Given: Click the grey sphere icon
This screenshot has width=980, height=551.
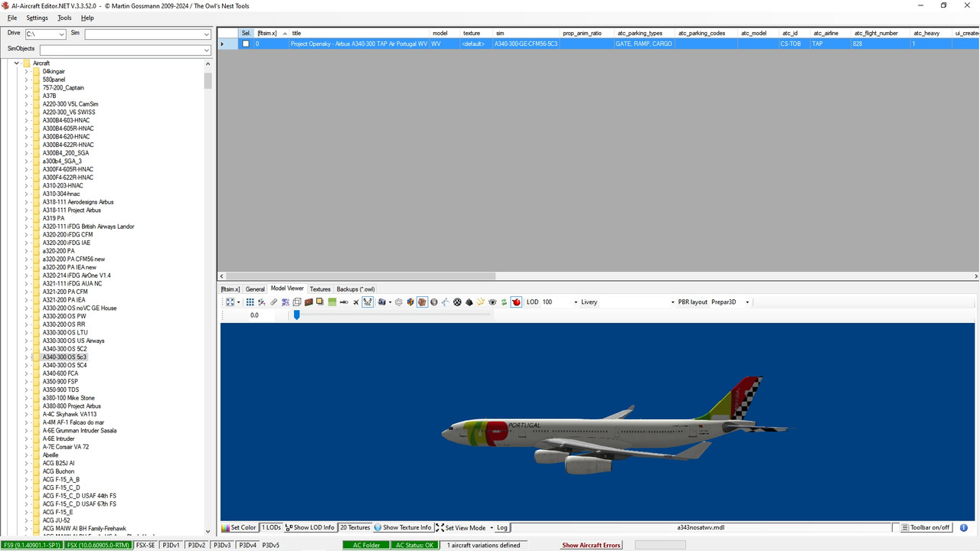Looking at the screenshot, I should tap(434, 302).
